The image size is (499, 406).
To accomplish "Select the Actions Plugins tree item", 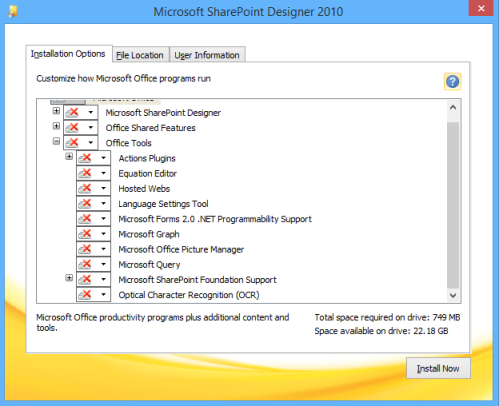I will tap(147, 158).
